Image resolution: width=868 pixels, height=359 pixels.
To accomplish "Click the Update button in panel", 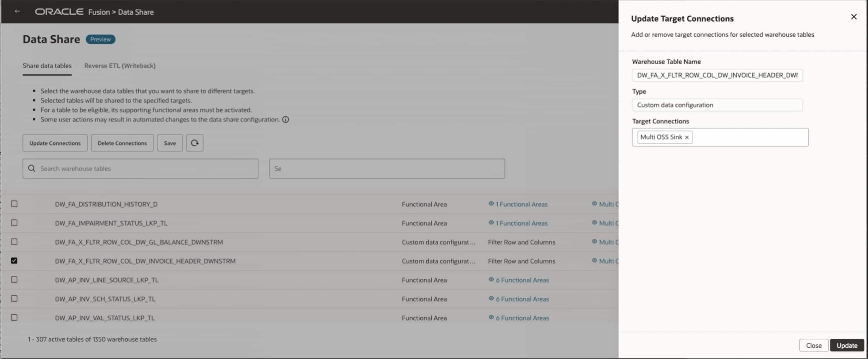I will 847,345.
